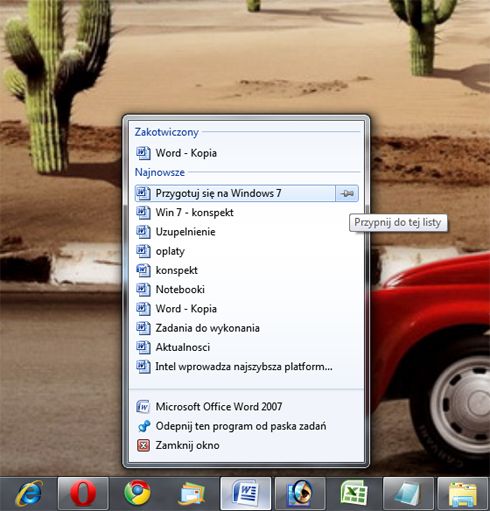Launch Excel from the taskbar
490x511 pixels.
pyautogui.click(x=354, y=493)
